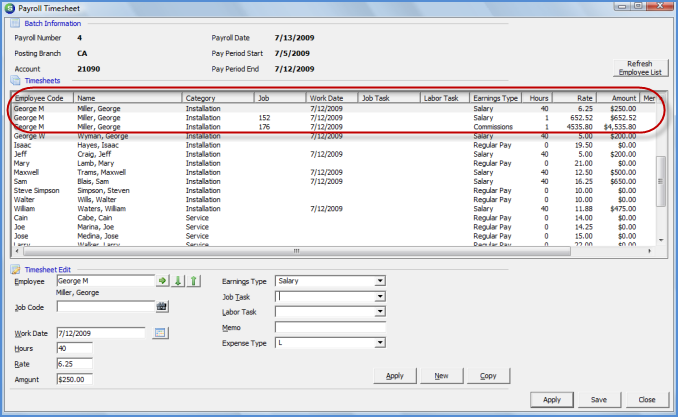Sort grid by Employee Code column header

(42, 98)
